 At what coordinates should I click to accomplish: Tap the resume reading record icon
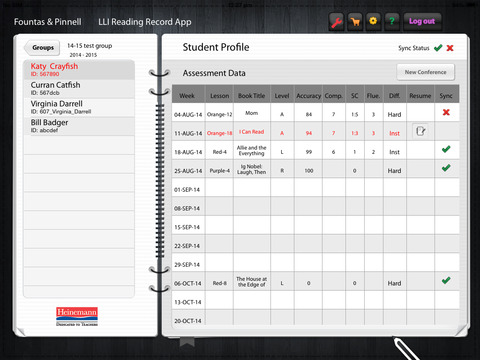(x=420, y=131)
